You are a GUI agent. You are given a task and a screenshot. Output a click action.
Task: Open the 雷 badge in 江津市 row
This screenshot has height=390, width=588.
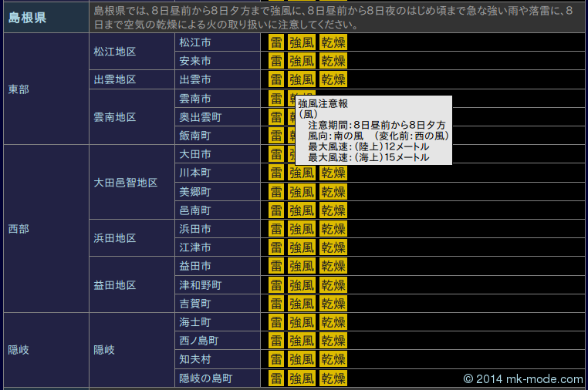tap(276, 247)
